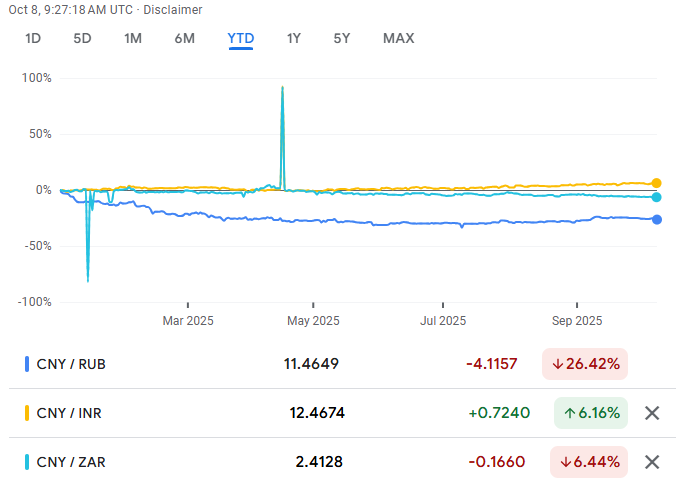Click the cyan CNY / ZAR color marker
Viewport: 682px width, 480px height.
click(x=26, y=462)
